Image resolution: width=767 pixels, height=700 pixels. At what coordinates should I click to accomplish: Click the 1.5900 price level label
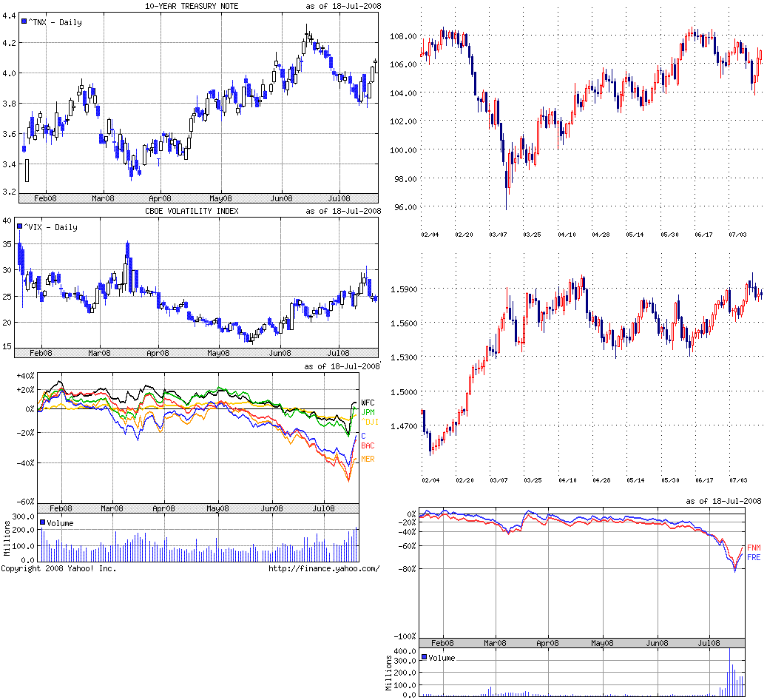click(x=402, y=289)
